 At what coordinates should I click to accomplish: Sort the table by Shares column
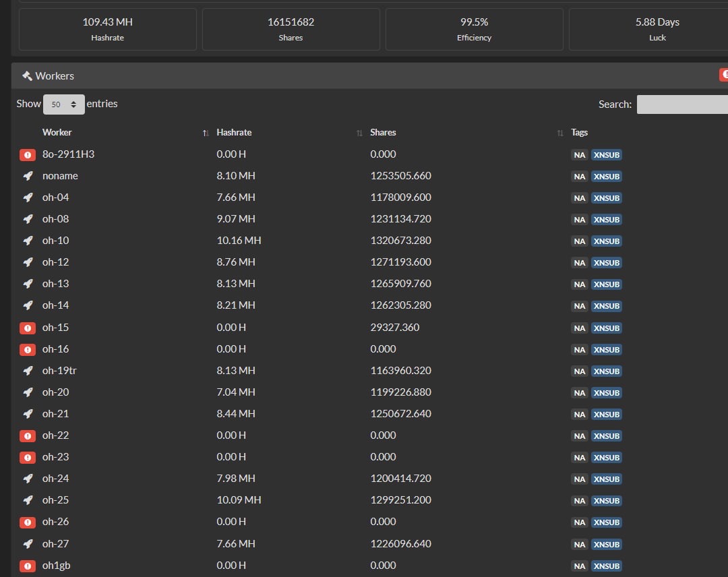tap(383, 133)
